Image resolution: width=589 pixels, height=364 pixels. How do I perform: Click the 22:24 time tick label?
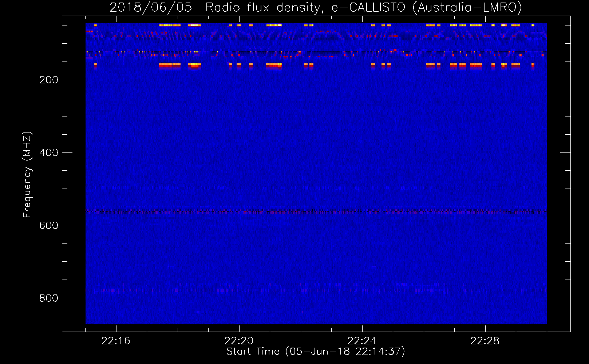click(362, 341)
